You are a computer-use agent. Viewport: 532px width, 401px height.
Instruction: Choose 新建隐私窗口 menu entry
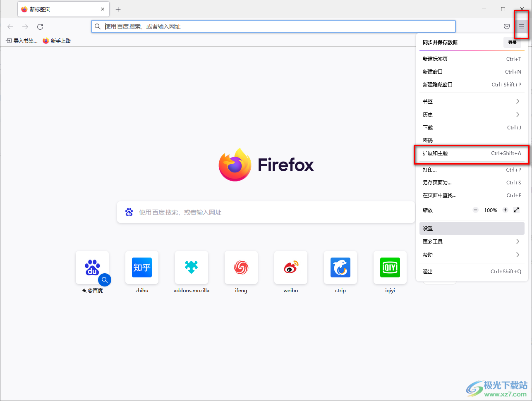pos(472,84)
